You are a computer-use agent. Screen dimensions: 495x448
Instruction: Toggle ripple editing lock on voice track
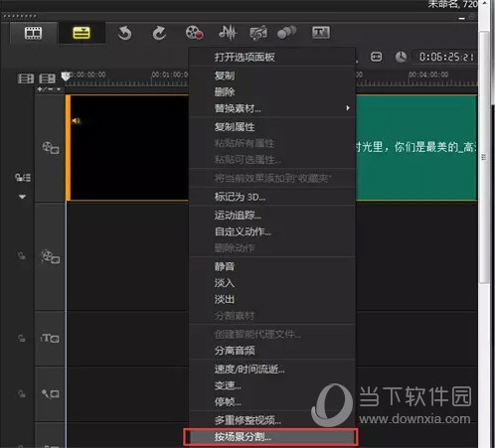point(22,393)
